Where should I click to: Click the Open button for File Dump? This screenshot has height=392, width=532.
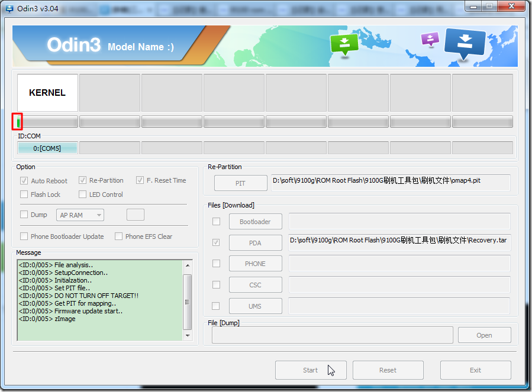(x=485, y=335)
